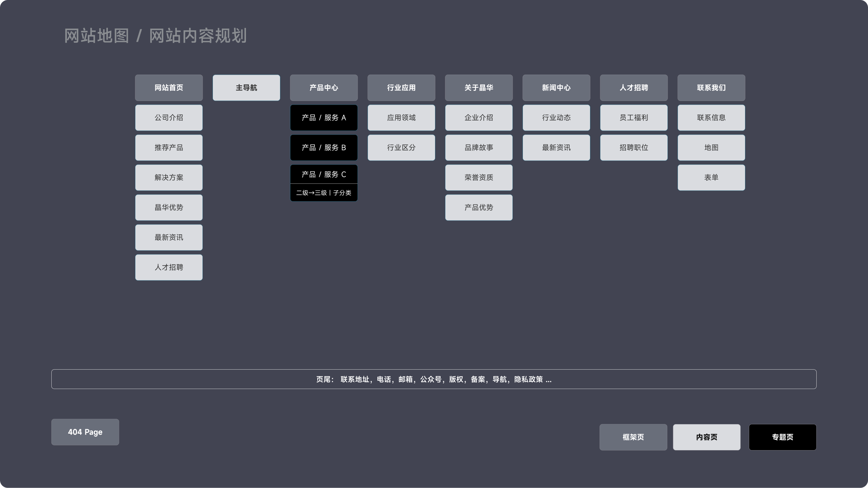Select the 主导航 box
The height and width of the screenshot is (488, 868).
click(x=246, y=88)
